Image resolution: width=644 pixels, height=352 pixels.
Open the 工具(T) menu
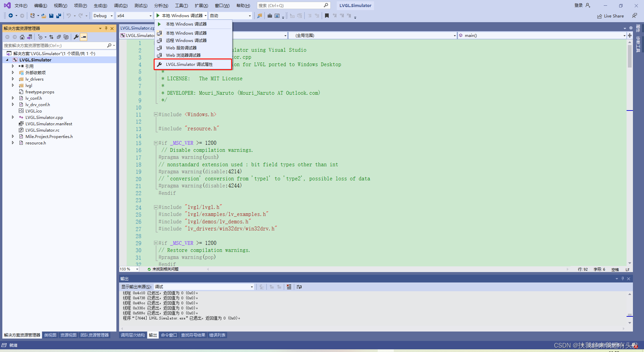(181, 5)
